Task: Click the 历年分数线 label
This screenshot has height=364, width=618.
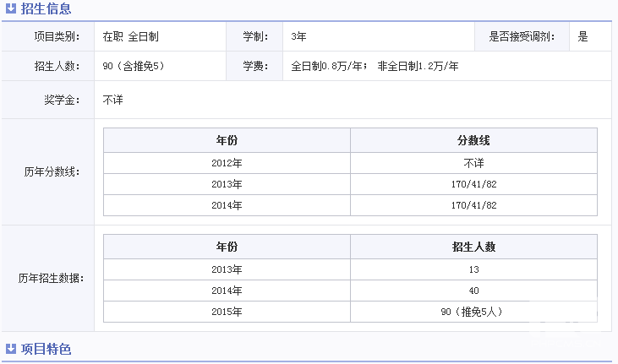Action: [52, 171]
